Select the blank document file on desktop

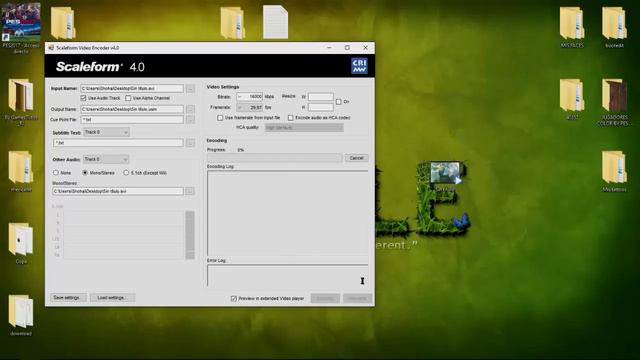(x=275, y=22)
